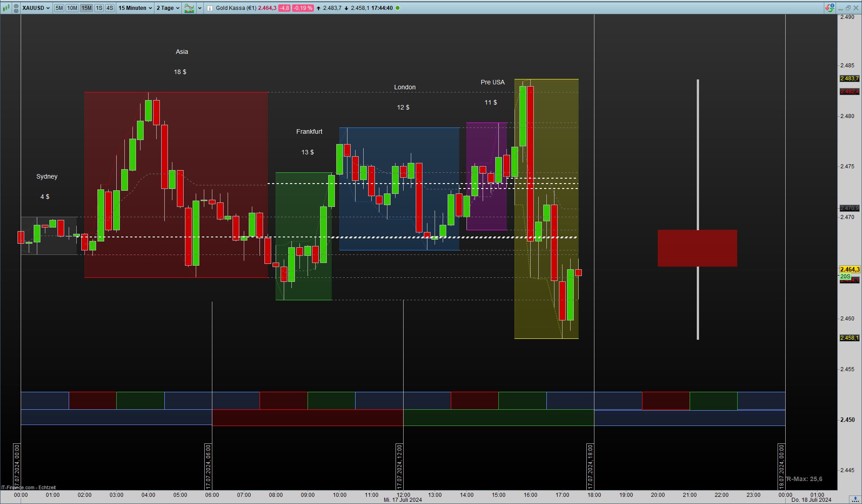Click the yellow 2.464,3 price label
The image size is (862, 504).
tap(849, 269)
